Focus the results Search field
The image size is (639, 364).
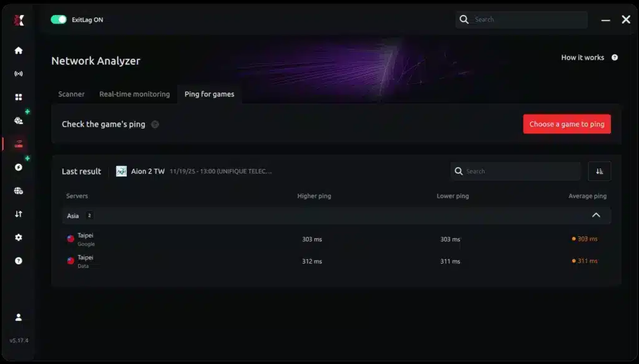coord(515,171)
